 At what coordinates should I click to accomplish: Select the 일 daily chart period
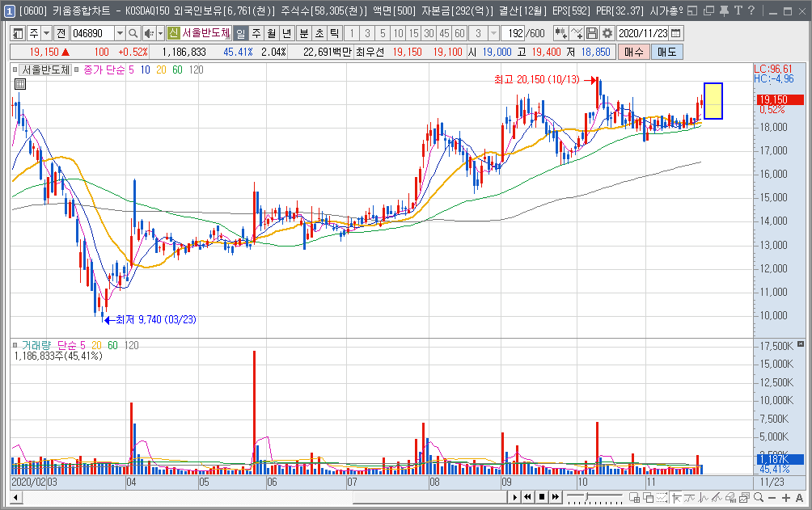click(x=241, y=34)
